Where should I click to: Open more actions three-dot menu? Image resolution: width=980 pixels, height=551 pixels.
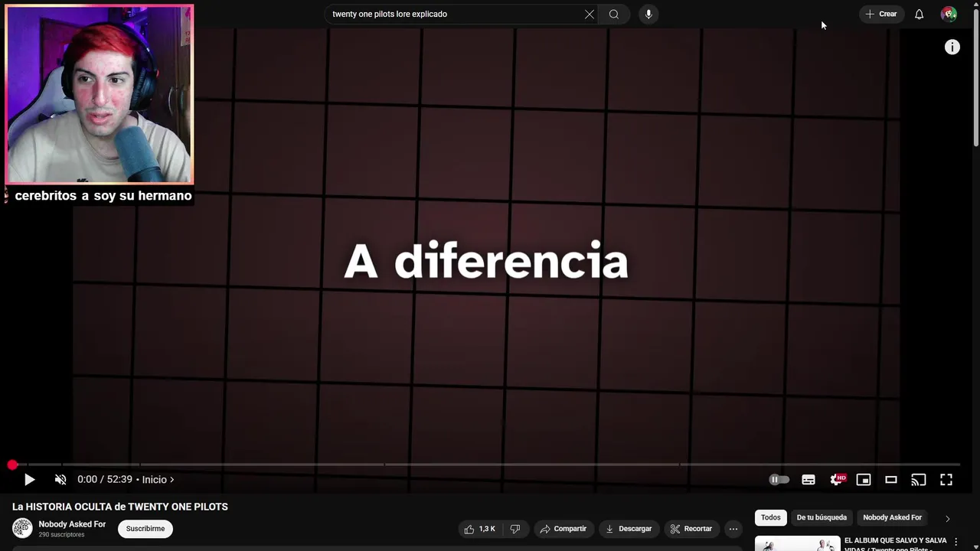tap(733, 529)
